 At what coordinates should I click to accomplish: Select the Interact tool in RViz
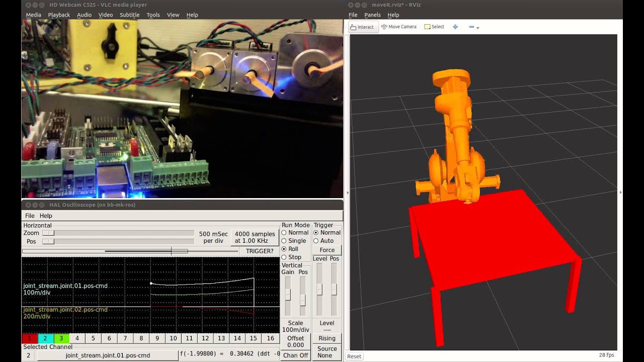point(362,27)
